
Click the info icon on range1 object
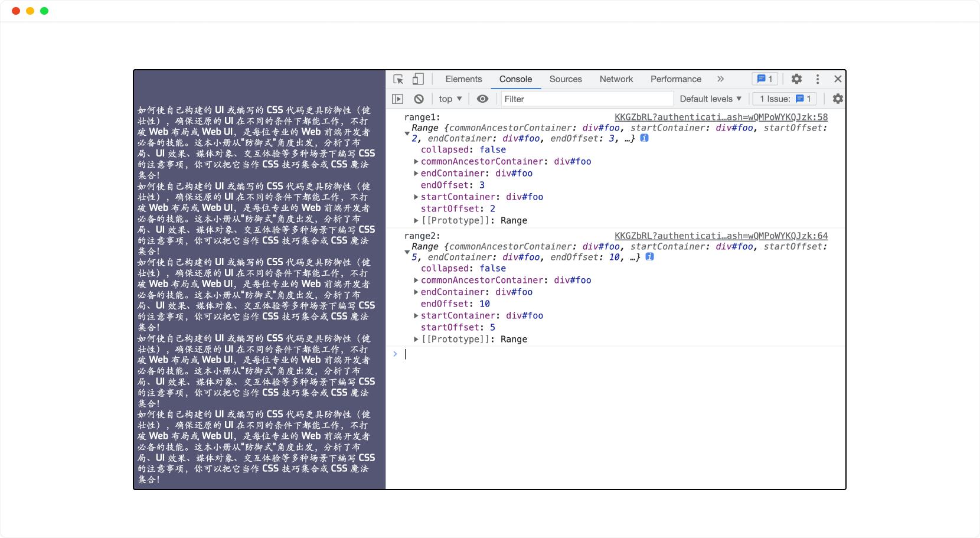[645, 138]
